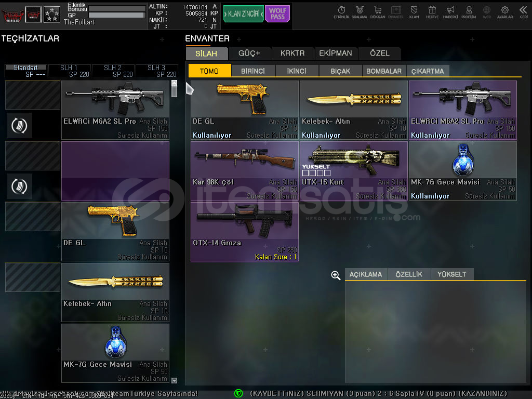Screen dimensions: 532x399
Task: Open the Sıralama medal icon
Action: pyautogui.click(x=359, y=11)
